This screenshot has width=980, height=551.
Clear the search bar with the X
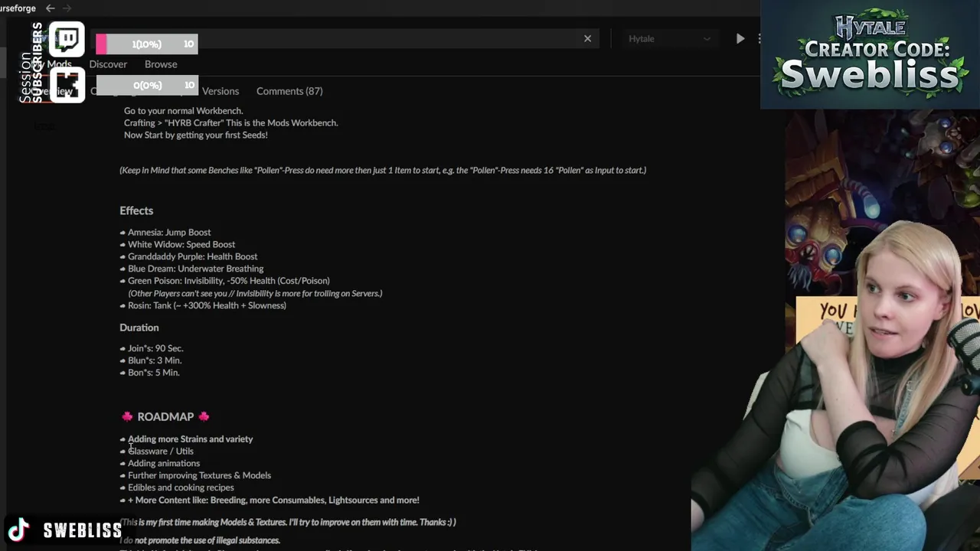tap(587, 38)
